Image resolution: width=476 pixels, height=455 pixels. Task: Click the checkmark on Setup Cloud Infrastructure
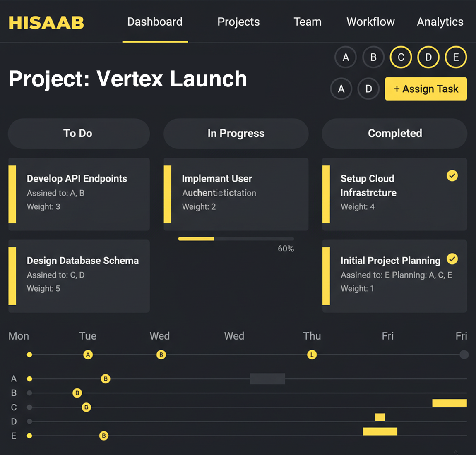(x=452, y=176)
